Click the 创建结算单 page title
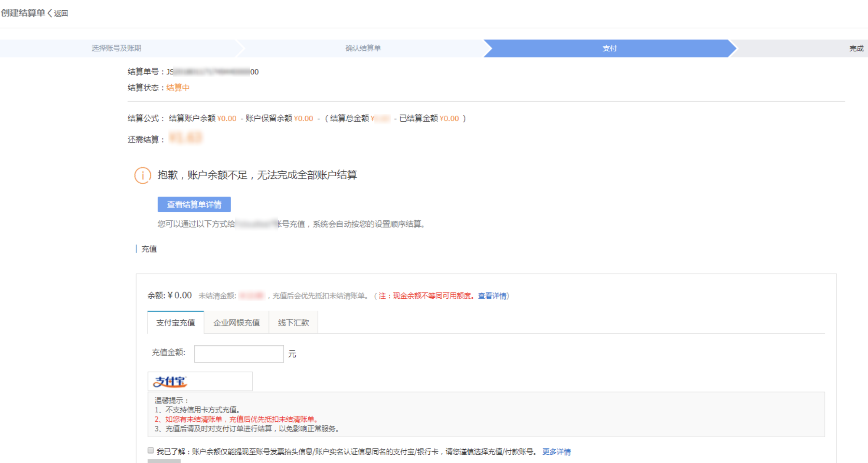The image size is (868, 463). pos(23,13)
